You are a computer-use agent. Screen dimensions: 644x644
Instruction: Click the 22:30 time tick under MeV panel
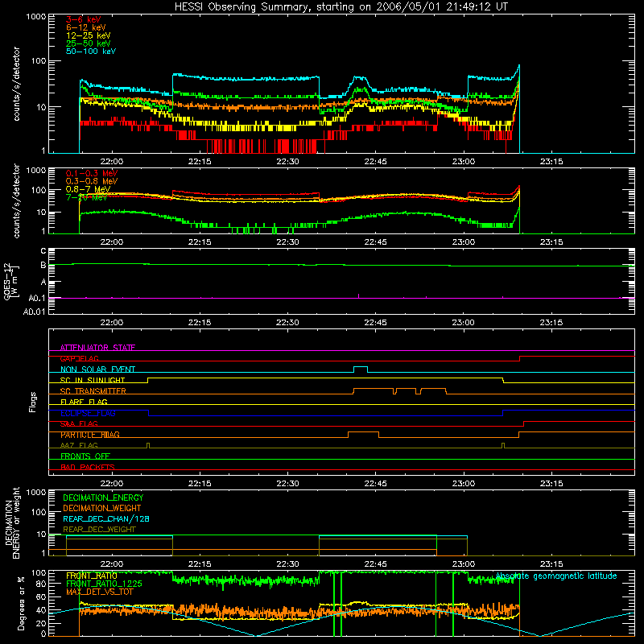tap(287, 242)
